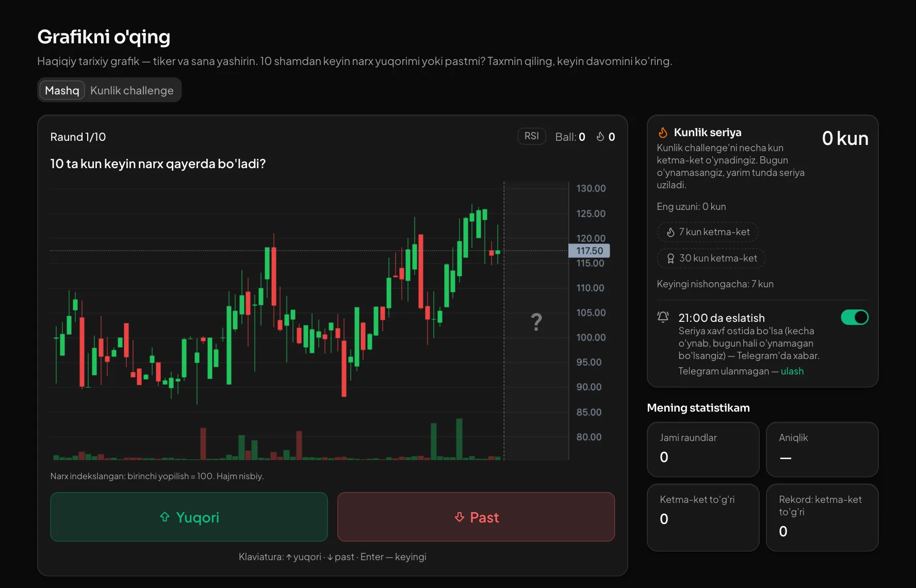Viewport: 916px width, 588px height.
Task: Click the Ketma-ket to'g'ri stat card
Action: (x=703, y=517)
